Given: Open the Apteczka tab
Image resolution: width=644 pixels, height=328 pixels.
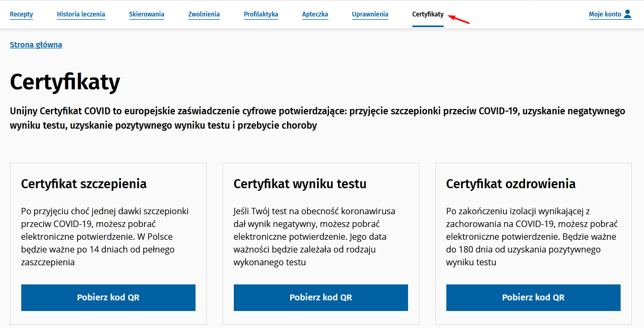Looking at the screenshot, I should pyautogui.click(x=315, y=14).
